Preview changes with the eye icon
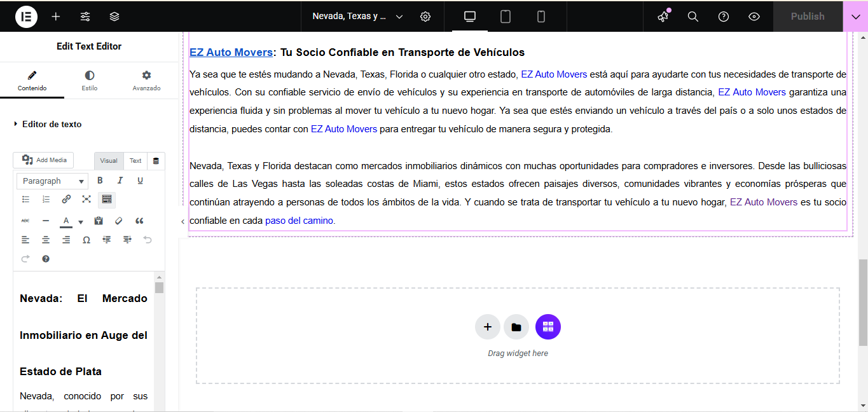Viewport: 868px width, 412px height. coord(754,17)
